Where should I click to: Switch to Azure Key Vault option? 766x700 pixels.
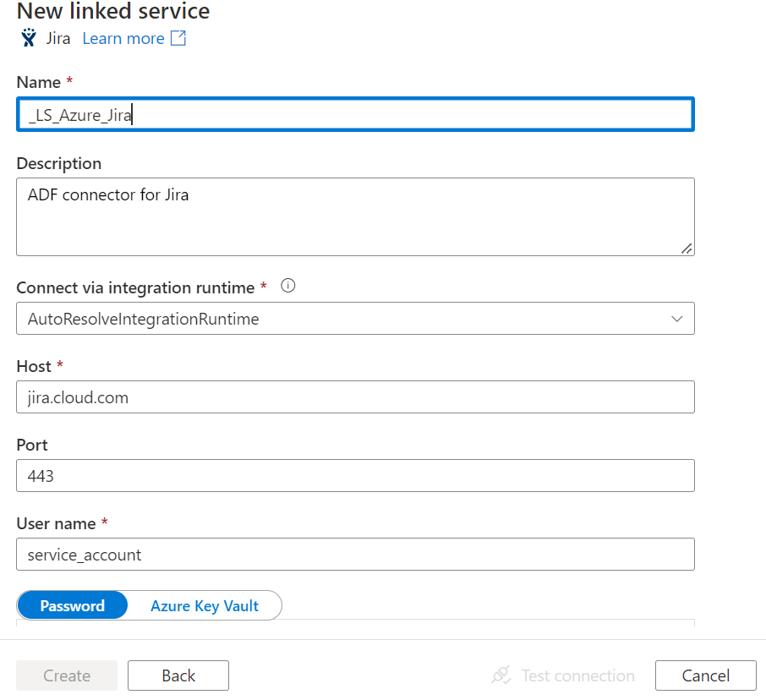pos(205,605)
